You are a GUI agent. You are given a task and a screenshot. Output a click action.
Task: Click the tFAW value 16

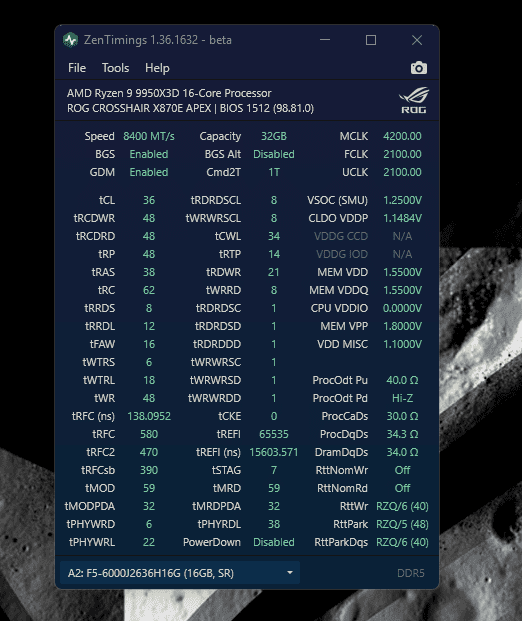(149, 344)
